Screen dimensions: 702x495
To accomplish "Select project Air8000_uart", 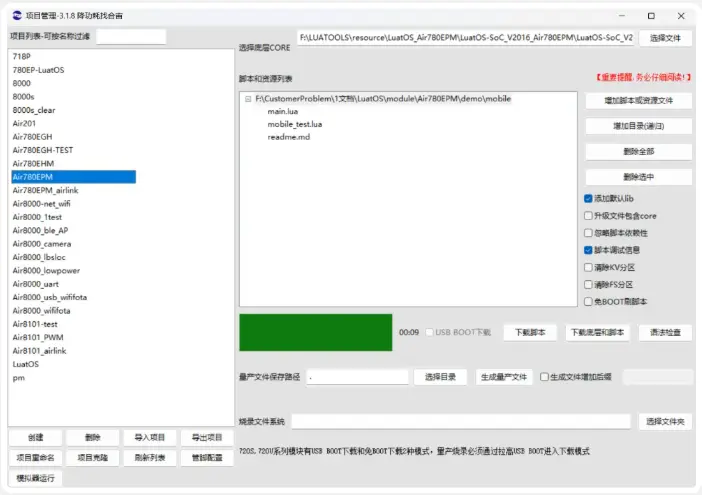I will 36,284.
